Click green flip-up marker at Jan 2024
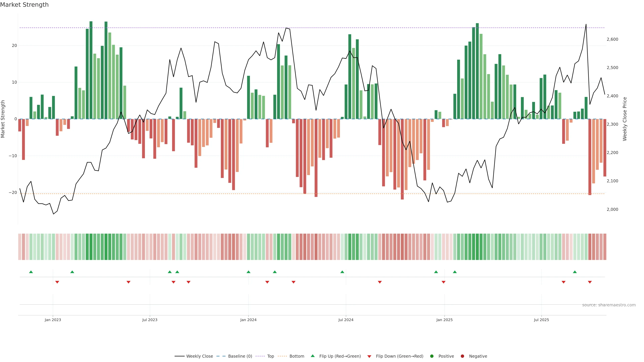Screen dimensions: 644x362 [x=249, y=272]
